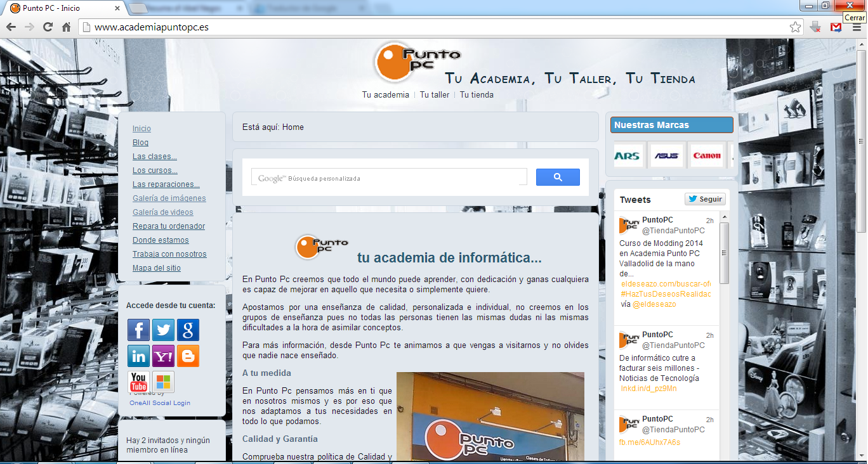
Task: Open the "Las reparaciones..." sidebar link
Action: tap(166, 184)
